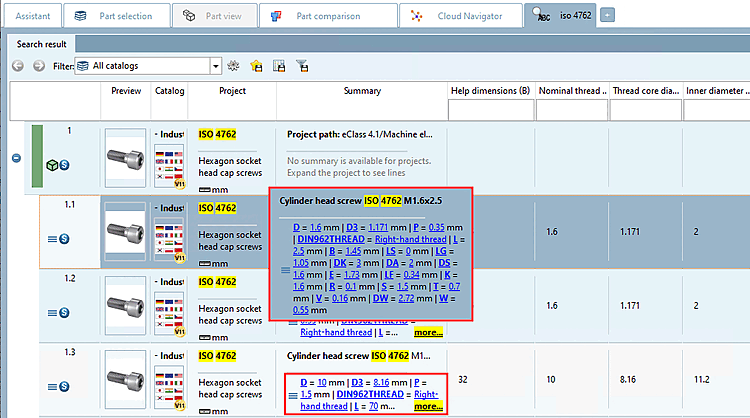Image resolution: width=750 pixels, height=418 pixels.
Task: Click the 3D cube icon in row 1
Action: click(x=52, y=165)
